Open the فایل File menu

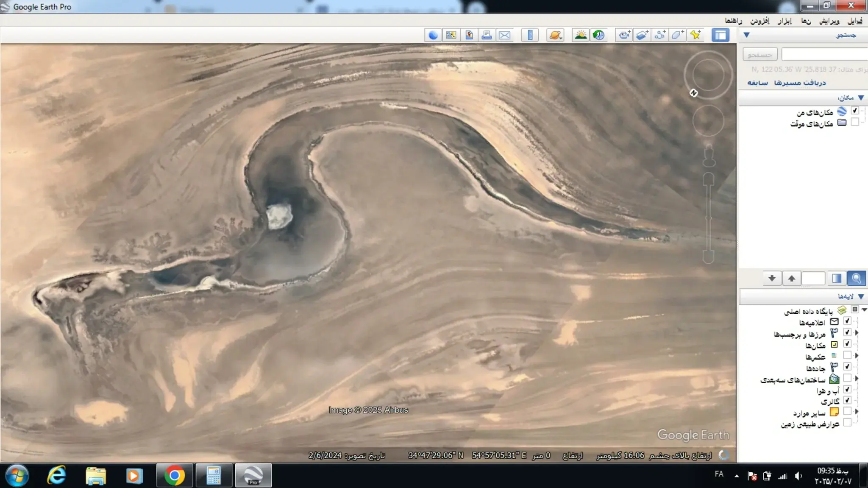[855, 21]
